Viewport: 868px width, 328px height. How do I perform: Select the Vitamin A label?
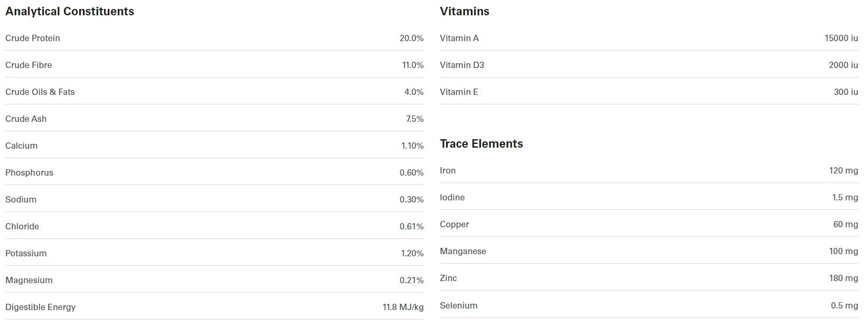(459, 38)
